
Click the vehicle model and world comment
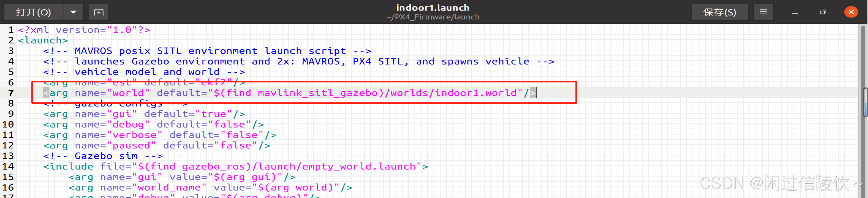click(x=144, y=72)
